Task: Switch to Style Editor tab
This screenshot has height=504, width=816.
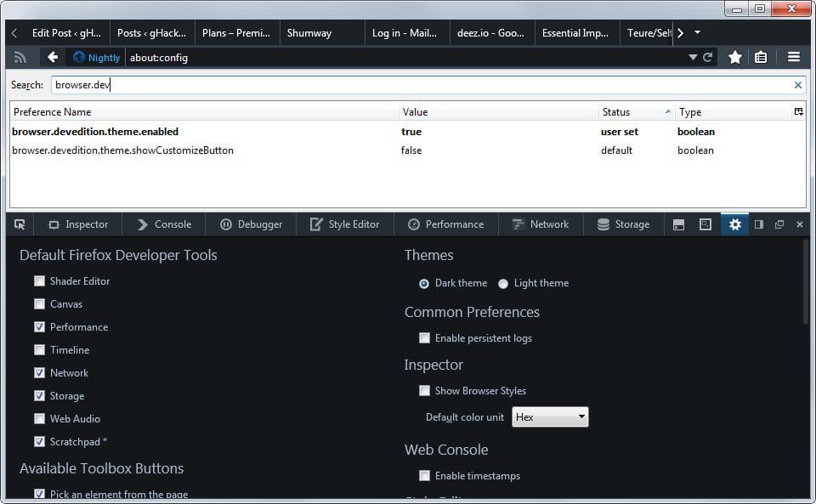Action: [x=344, y=224]
